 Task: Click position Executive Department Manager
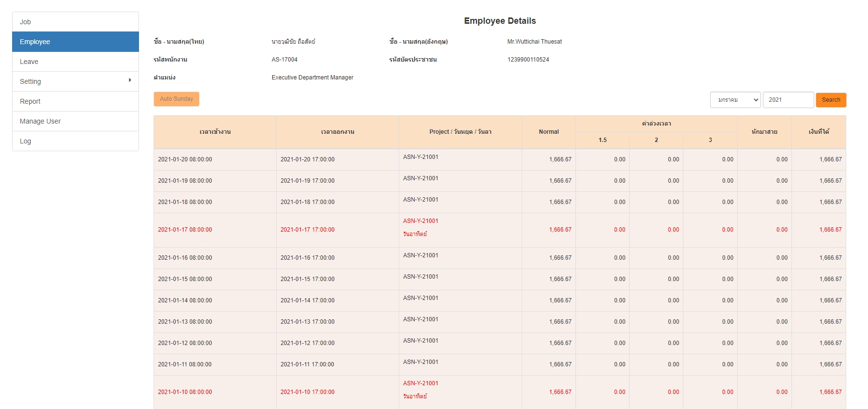(x=312, y=78)
